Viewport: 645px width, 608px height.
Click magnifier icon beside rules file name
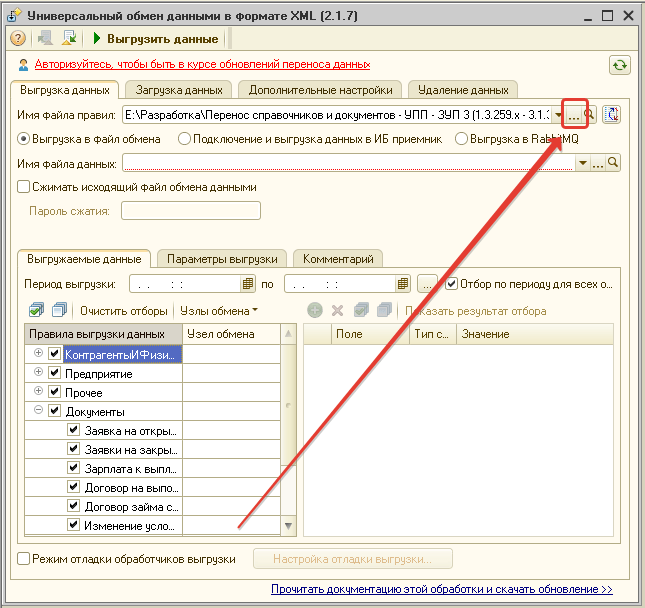point(590,115)
